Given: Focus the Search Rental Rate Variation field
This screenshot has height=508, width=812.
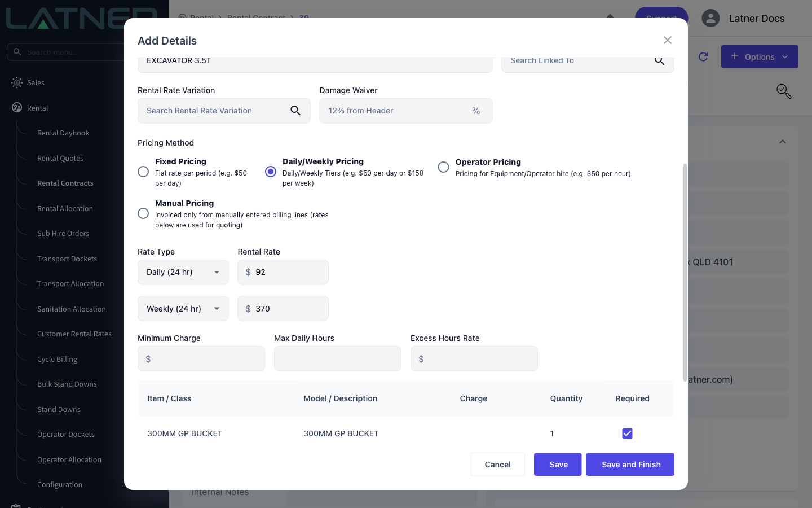Looking at the screenshot, I should 224,111.
